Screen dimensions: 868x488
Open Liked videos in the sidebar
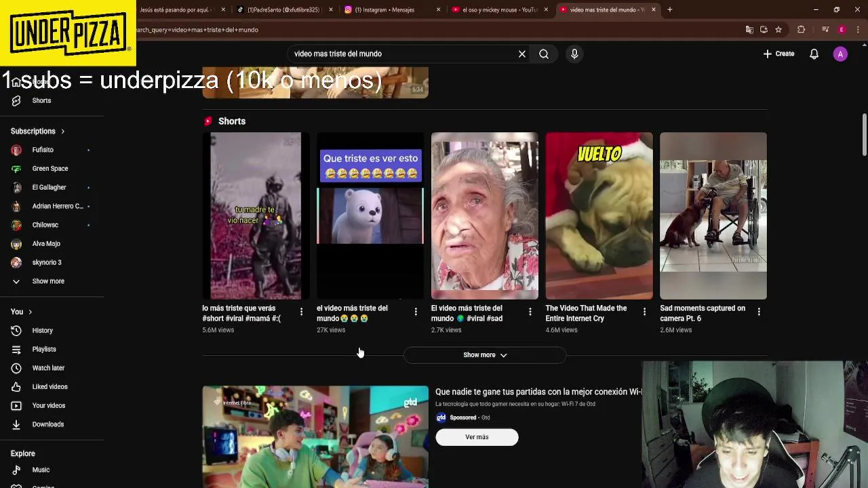pos(50,386)
